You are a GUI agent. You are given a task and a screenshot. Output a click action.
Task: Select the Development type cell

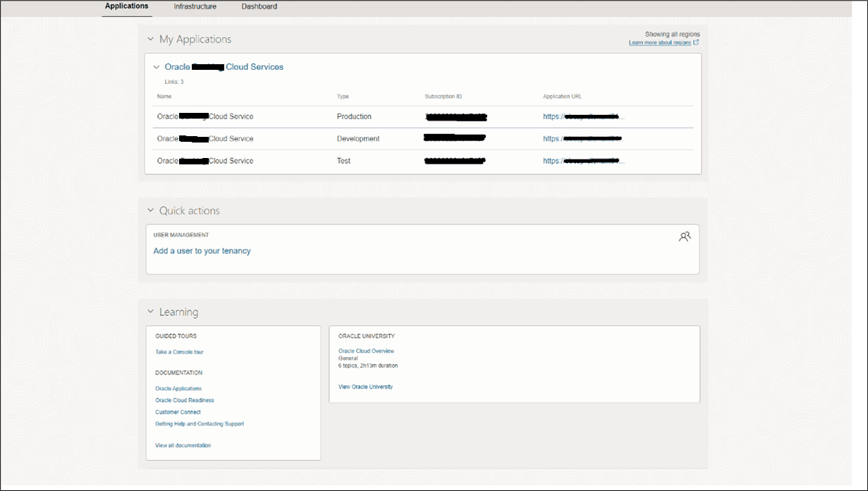click(x=358, y=139)
